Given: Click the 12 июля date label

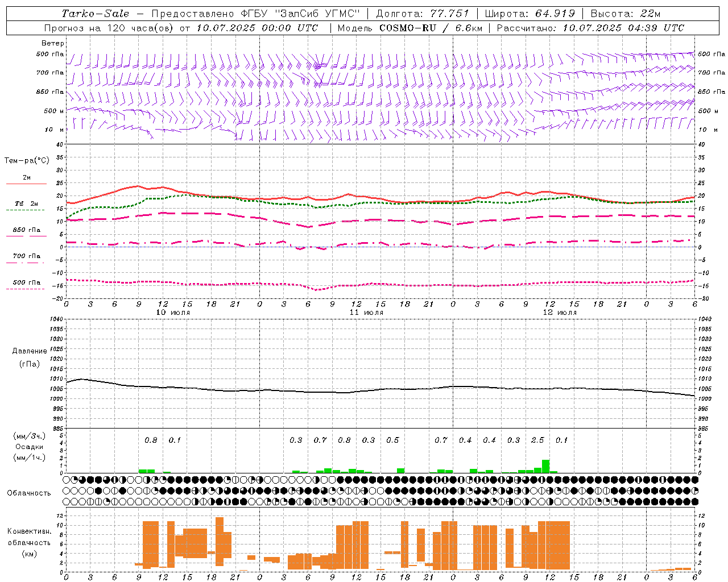Looking at the screenshot, I should pyautogui.click(x=560, y=313).
